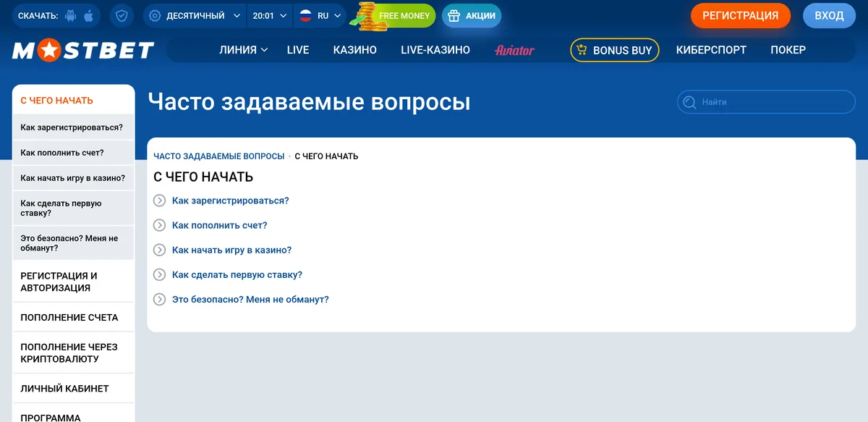Click arrow icon beside Это безопасно? in main list
Viewport: 868px width, 422px height.
160,299
